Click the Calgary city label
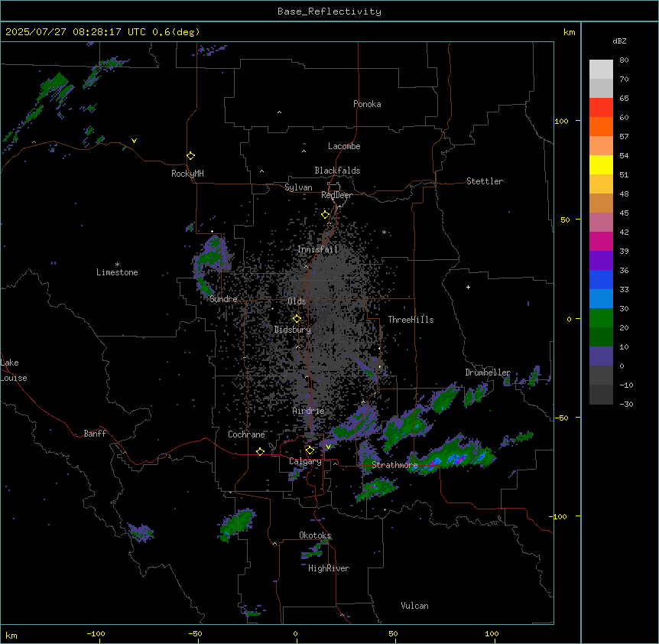 click(x=306, y=461)
